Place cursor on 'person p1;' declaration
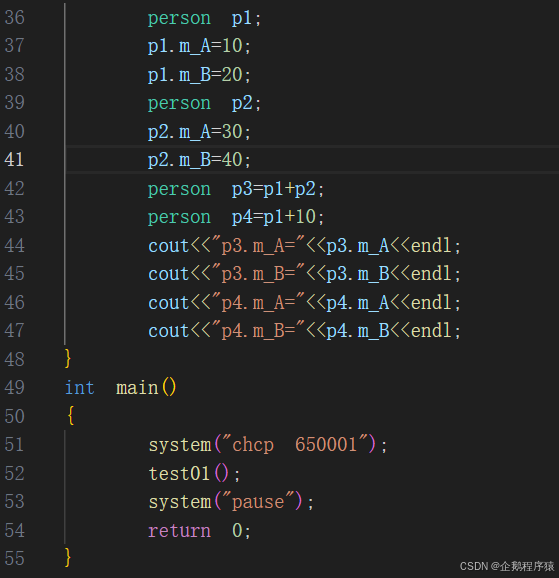This screenshot has width=559, height=578. 204,18
